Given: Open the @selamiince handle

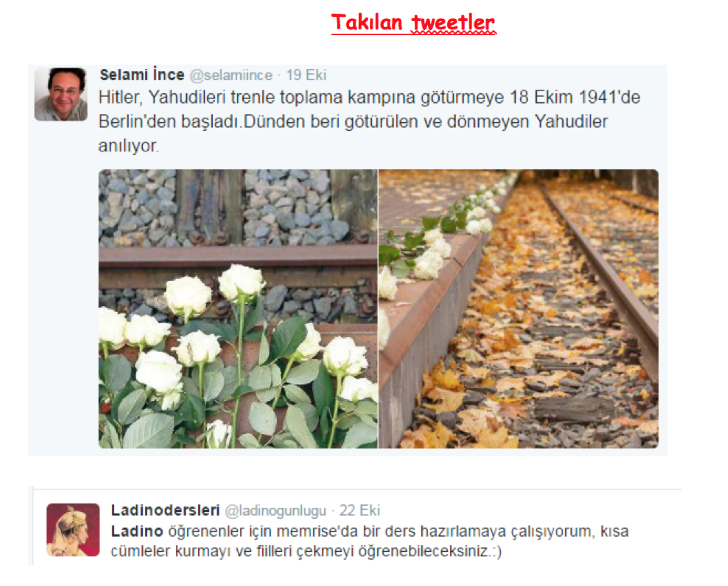Looking at the screenshot, I should [231, 75].
